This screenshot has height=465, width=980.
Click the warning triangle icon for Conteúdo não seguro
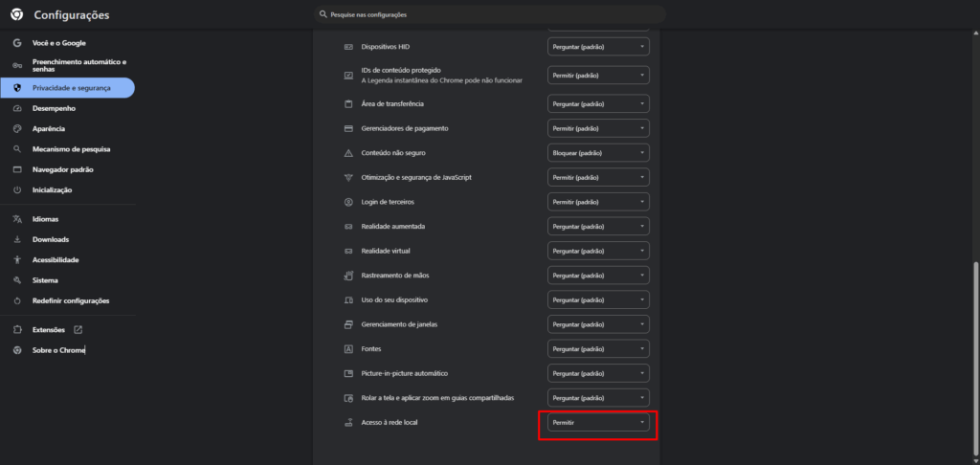348,153
